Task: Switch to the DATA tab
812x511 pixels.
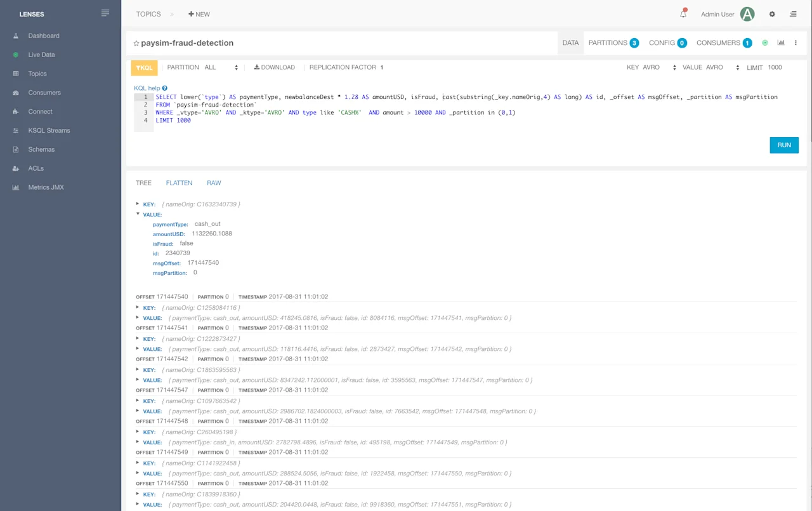Action: [570, 43]
